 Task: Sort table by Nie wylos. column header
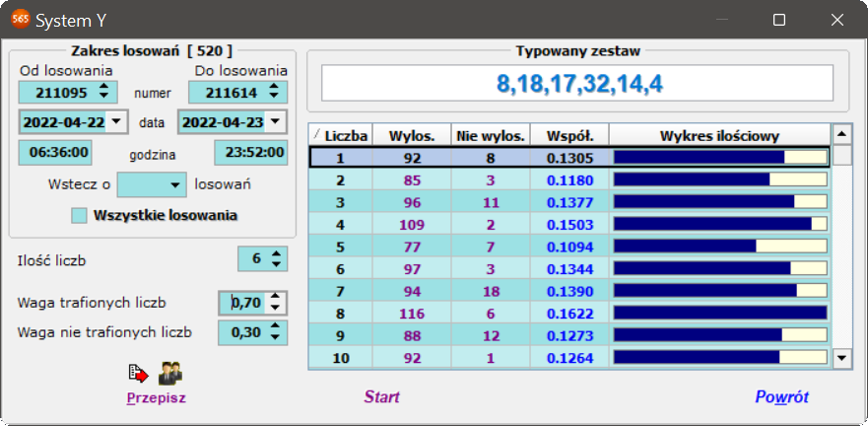tap(491, 136)
